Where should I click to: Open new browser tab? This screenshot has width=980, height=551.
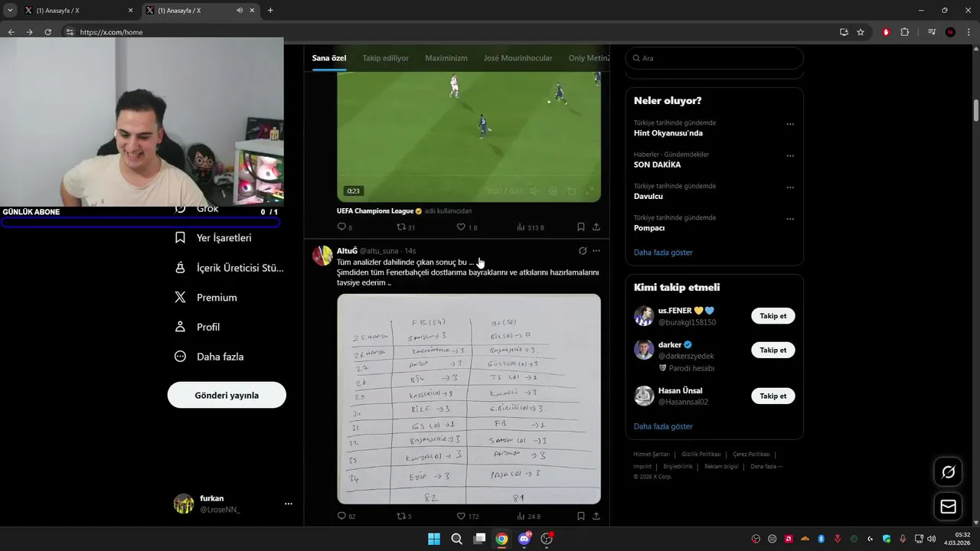[x=270, y=11]
